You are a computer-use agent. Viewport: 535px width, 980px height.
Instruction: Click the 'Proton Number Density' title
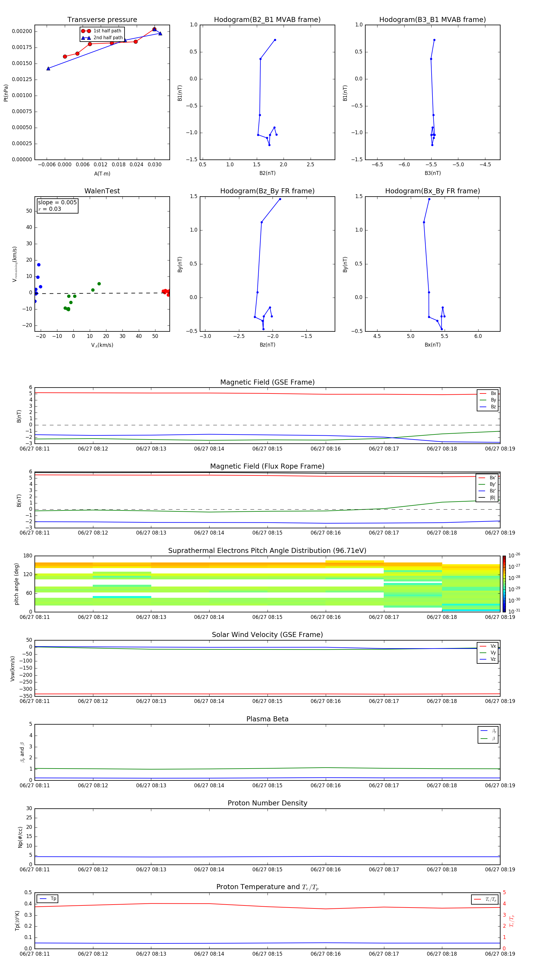267,803
